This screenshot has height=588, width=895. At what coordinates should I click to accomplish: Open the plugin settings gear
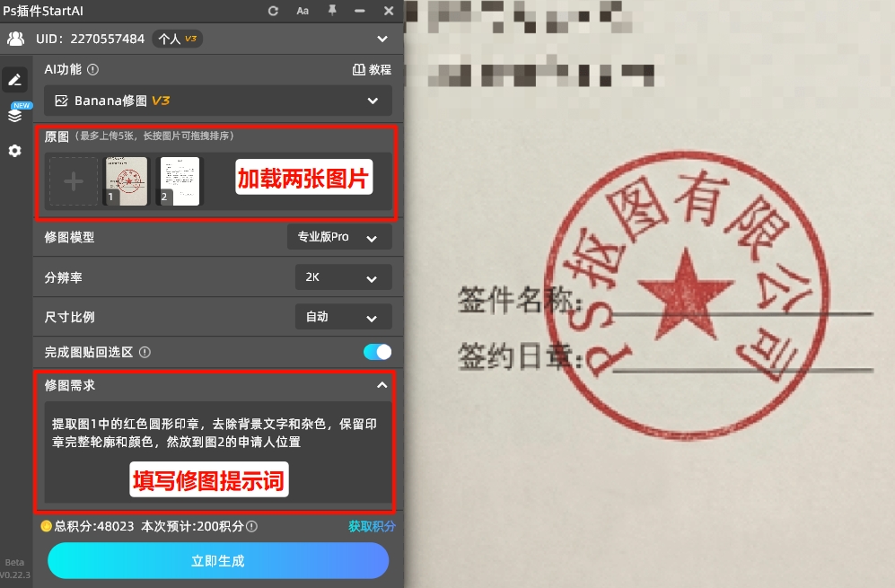(14, 151)
